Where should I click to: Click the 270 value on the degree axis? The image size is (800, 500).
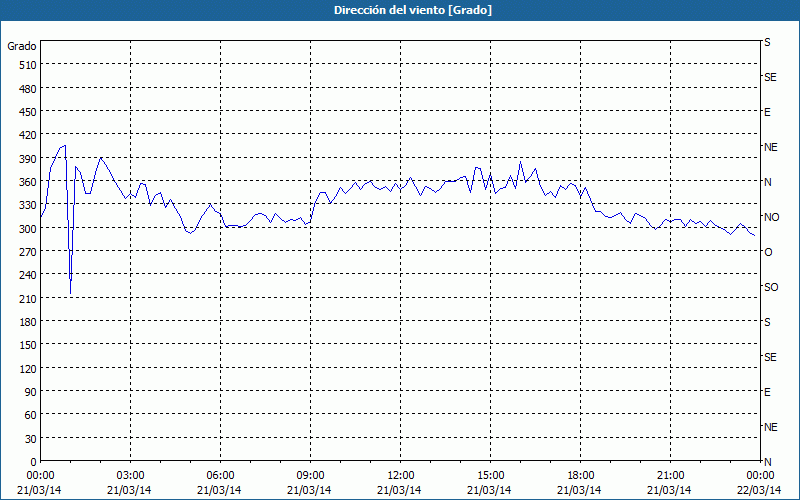(28, 252)
